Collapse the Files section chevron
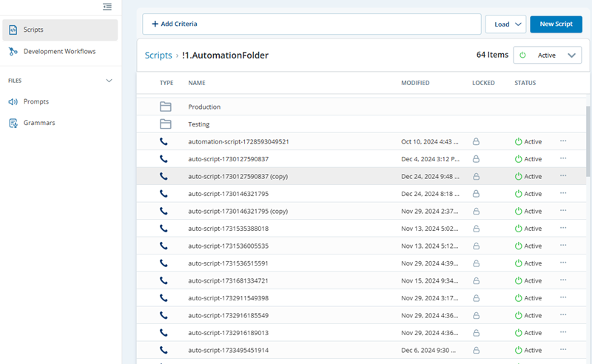Screen dimensions: 592x364 tap(110, 80)
